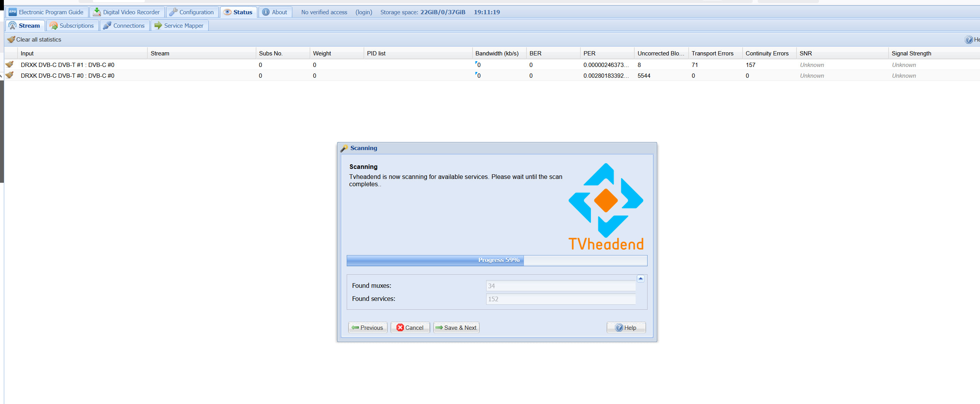Click uncorrected blocks value 5544
The width and height of the screenshot is (980, 404).
[644, 75]
